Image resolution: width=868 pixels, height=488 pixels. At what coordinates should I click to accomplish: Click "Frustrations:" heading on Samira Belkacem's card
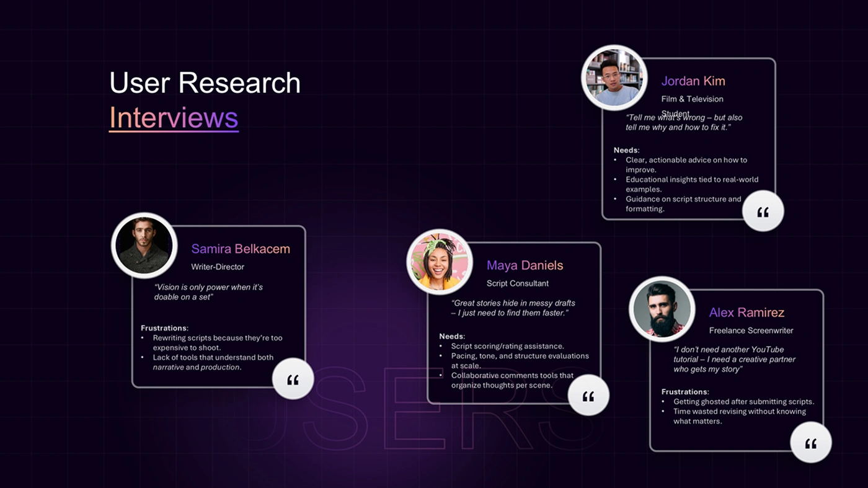(x=164, y=328)
